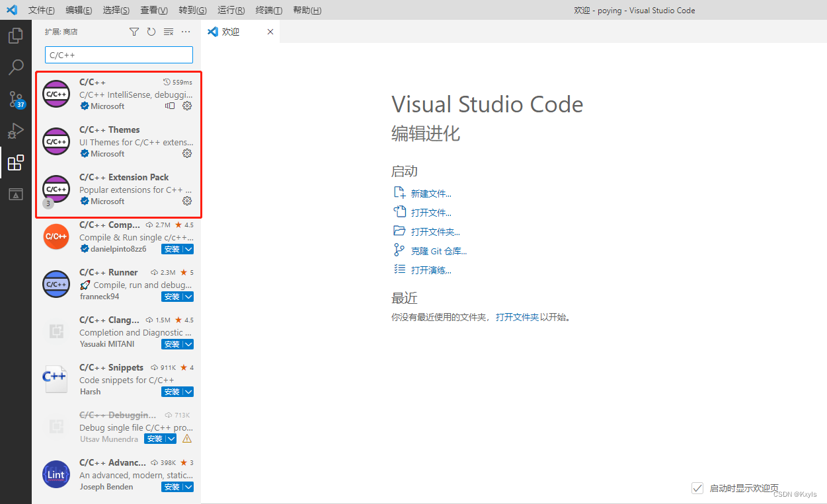
Task: Install C/C++ Advanced Lint by Joseph Benden
Action: coord(172,487)
